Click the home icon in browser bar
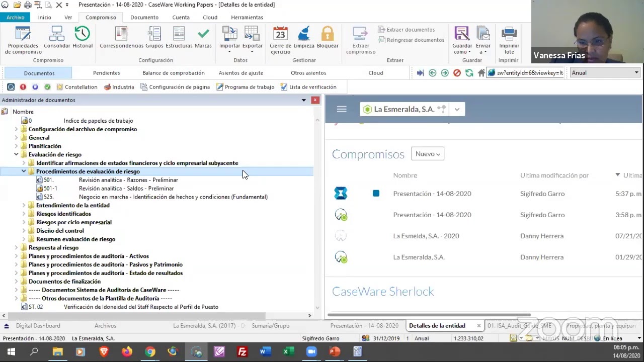Image resolution: width=644 pixels, height=362 pixels. pos(481,73)
